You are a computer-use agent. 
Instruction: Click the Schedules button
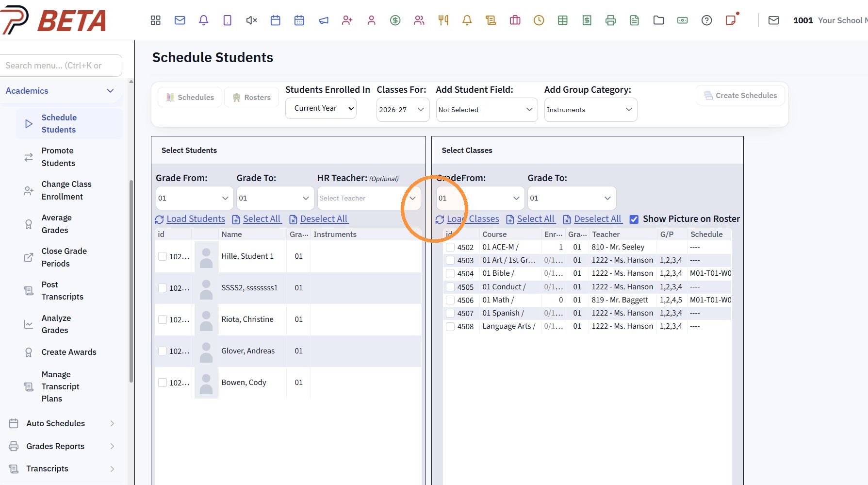pos(190,97)
